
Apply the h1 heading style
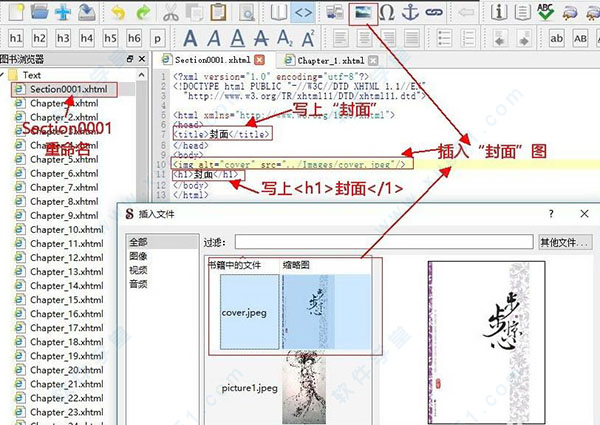pyautogui.click(x=16, y=38)
